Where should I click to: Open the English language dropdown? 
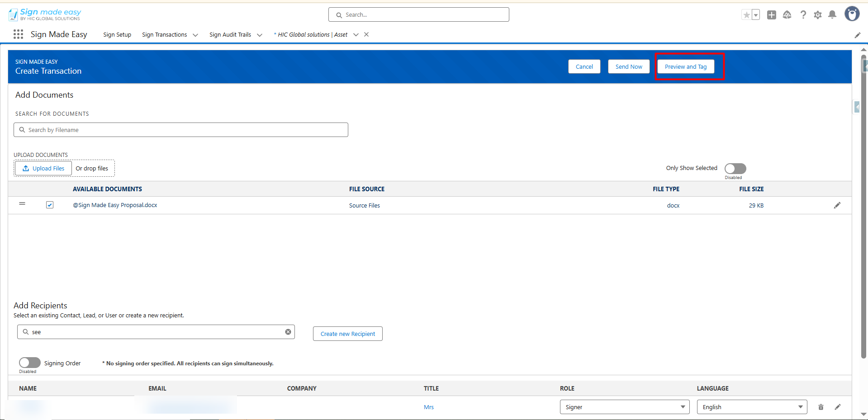[752, 407]
